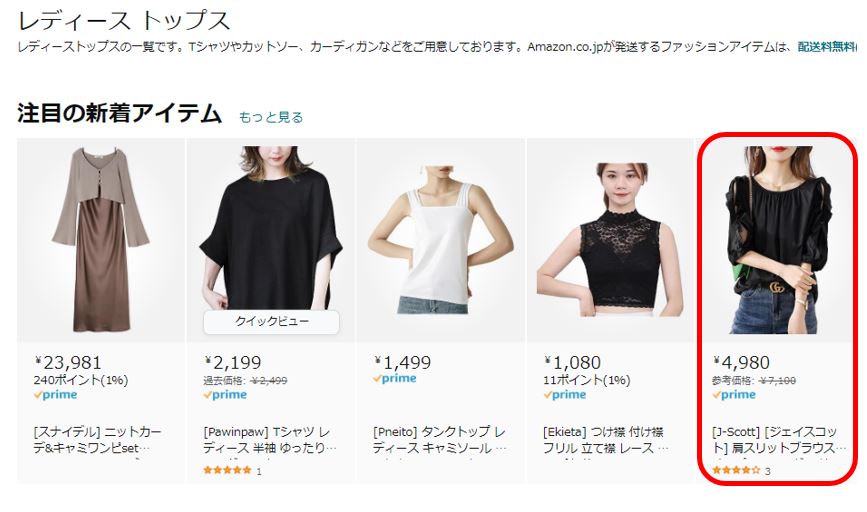Open the black lace Ekieta collar image
This screenshot has width=867, height=512.
point(610,240)
